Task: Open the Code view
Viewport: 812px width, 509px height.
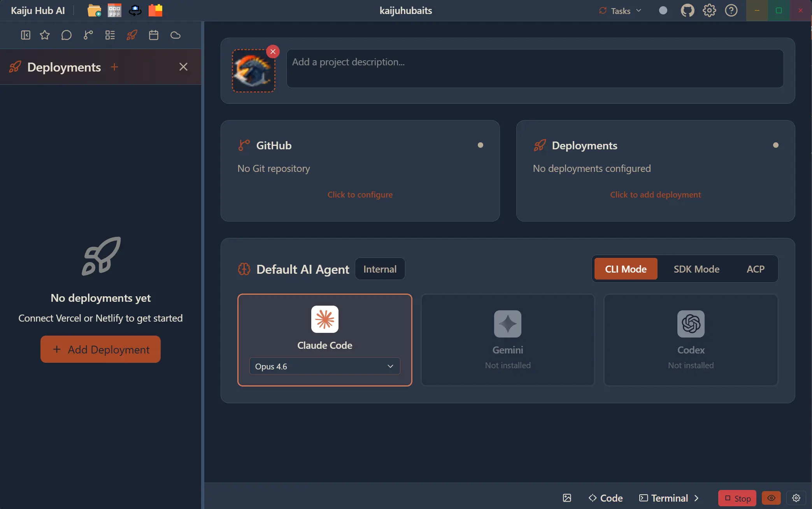Action: click(605, 498)
